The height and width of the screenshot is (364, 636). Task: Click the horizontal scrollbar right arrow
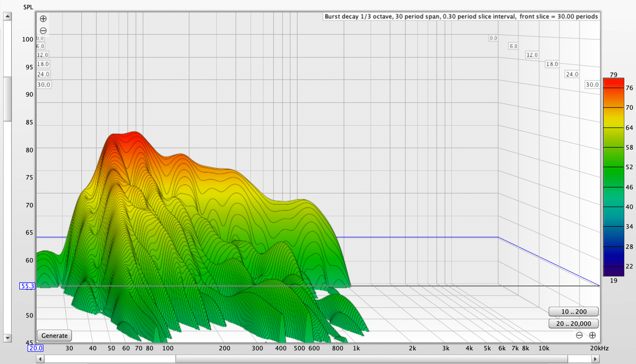[x=595, y=359]
